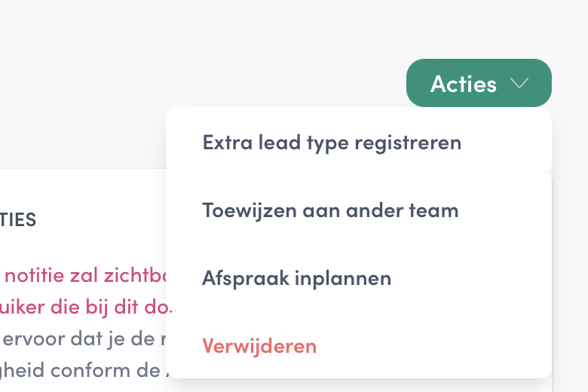588x392 pixels.
Task: Click 'ander team' in the second menu entry
Action: click(403, 210)
